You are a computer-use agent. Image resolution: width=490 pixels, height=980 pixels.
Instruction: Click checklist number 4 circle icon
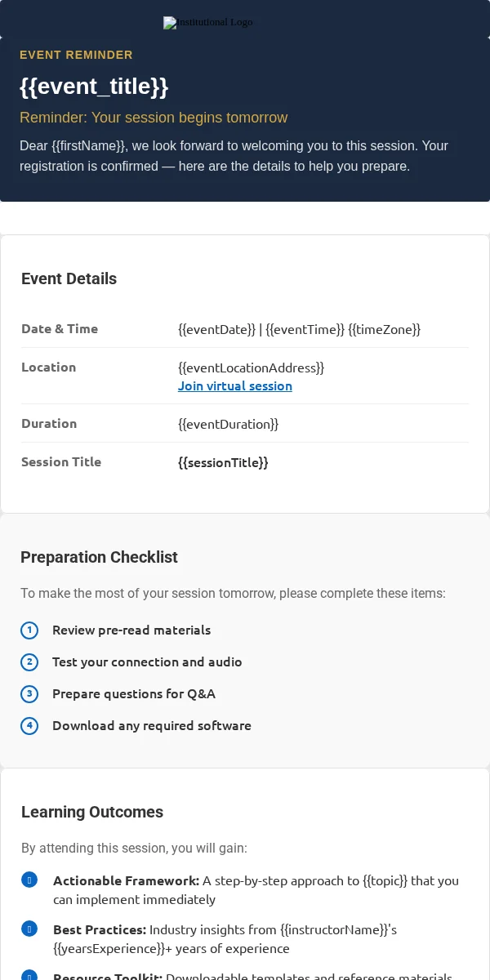(x=29, y=726)
